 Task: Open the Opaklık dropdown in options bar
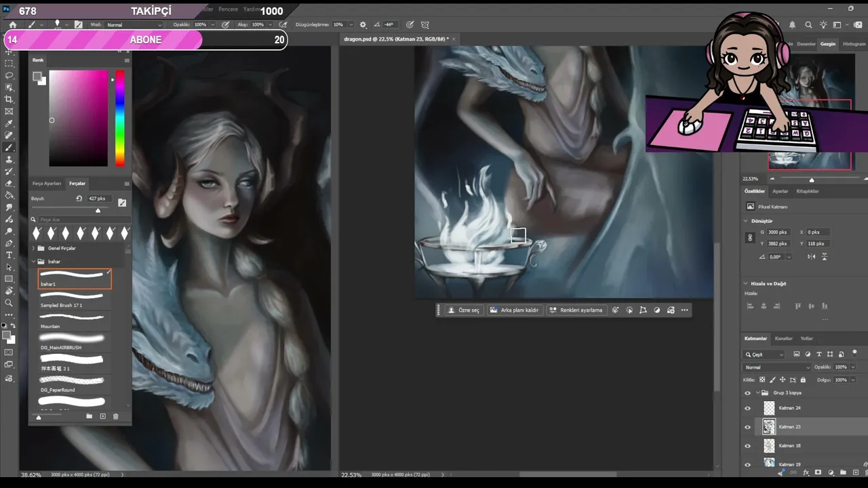(212, 25)
